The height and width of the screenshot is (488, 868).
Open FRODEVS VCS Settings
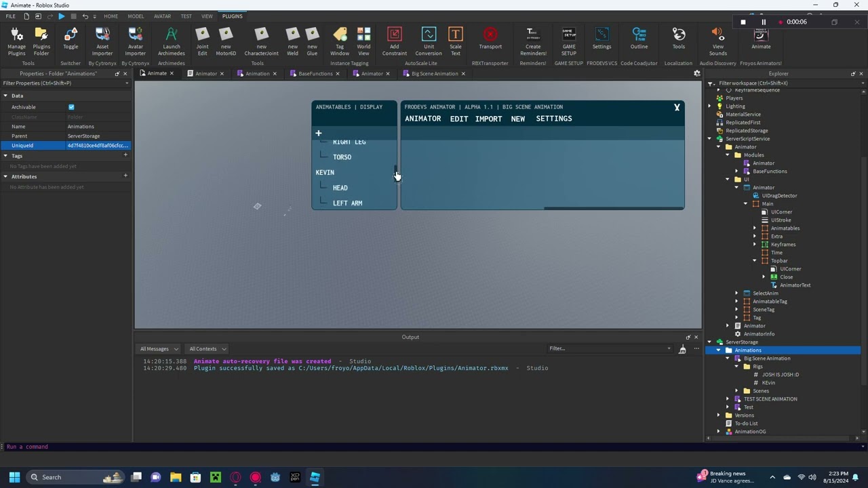[601, 39]
